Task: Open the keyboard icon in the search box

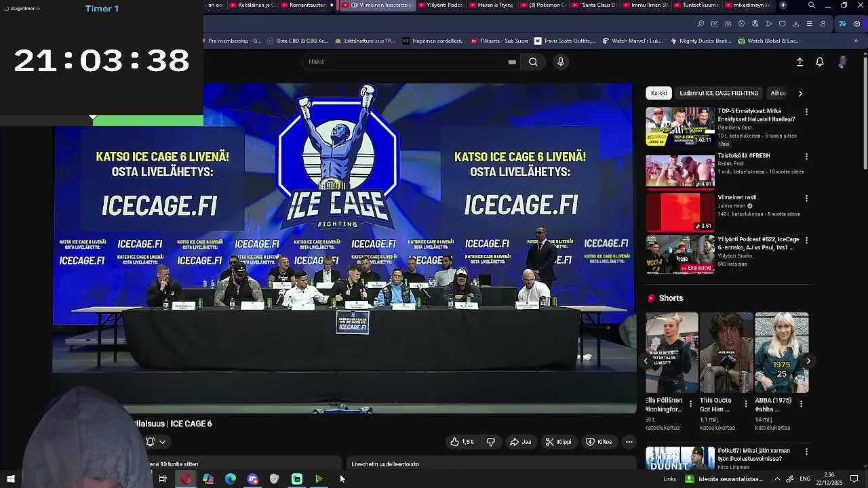Action: [512, 62]
